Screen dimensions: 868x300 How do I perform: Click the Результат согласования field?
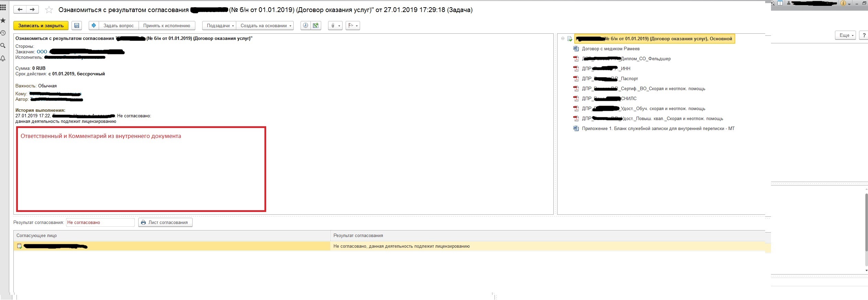click(x=100, y=223)
